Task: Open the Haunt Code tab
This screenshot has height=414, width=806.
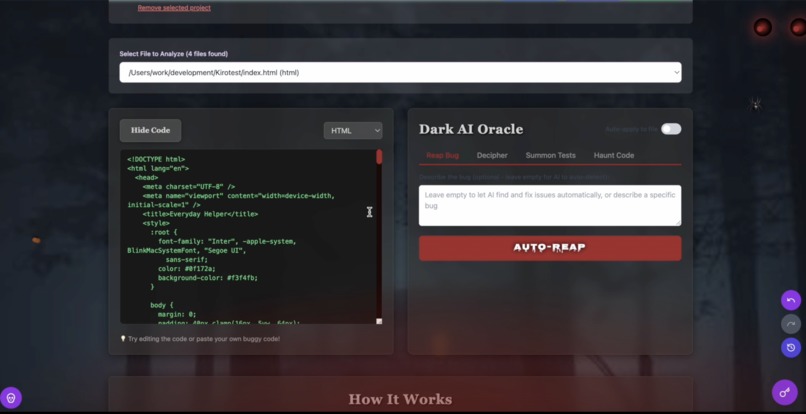Action: tap(614, 155)
